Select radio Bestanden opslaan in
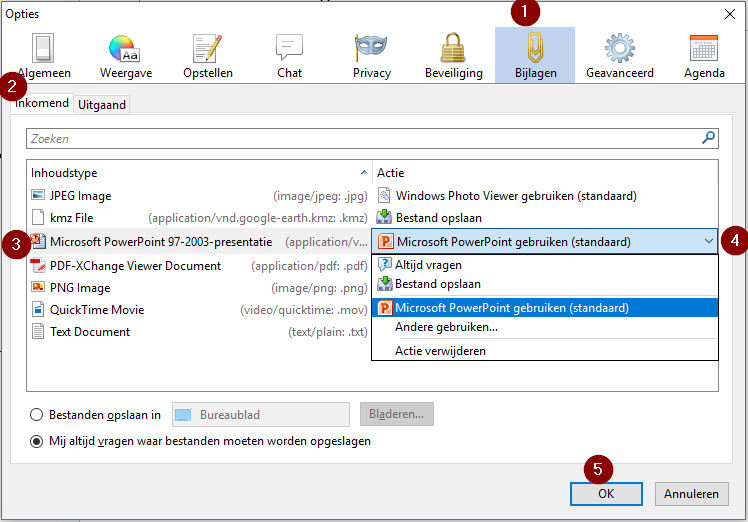Viewport: 748px width, 522px height. pyautogui.click(x=36, y=415)
